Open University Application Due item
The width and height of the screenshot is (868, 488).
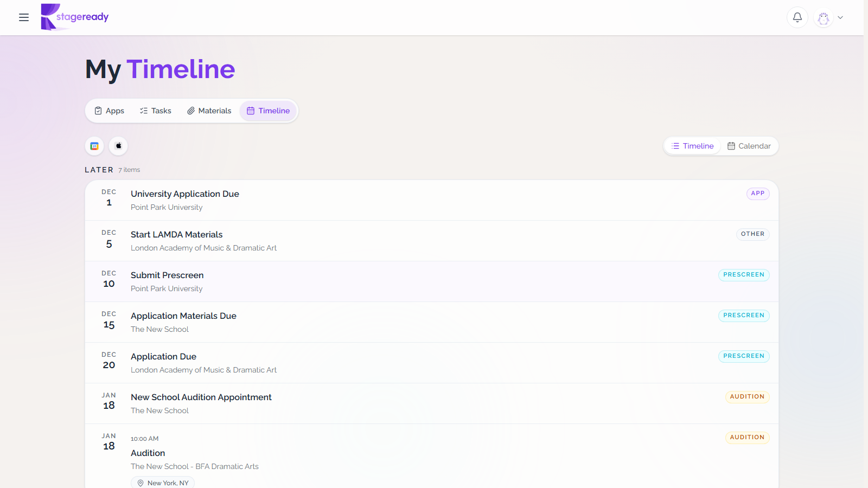(x=432, y=200)
